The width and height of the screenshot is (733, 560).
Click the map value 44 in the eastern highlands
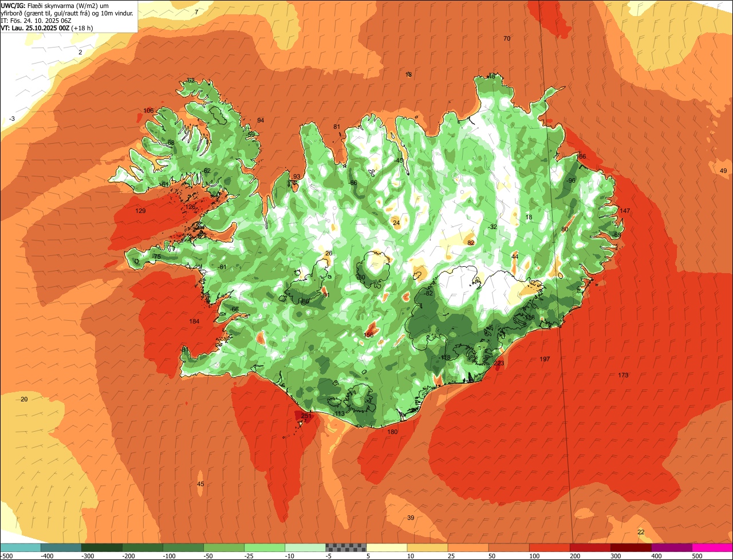[515, 257]
